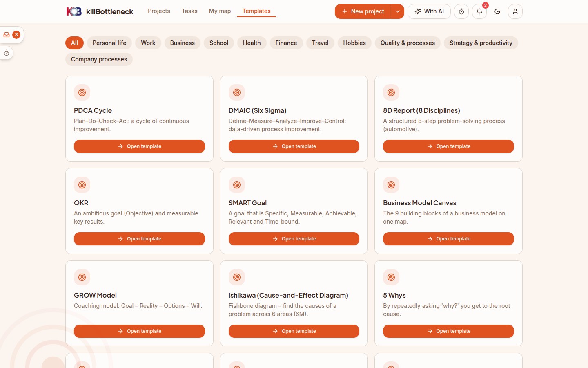Click the Business Model Canvas title
Viewport: 588px width, 368px height.
tap(420, 203)
